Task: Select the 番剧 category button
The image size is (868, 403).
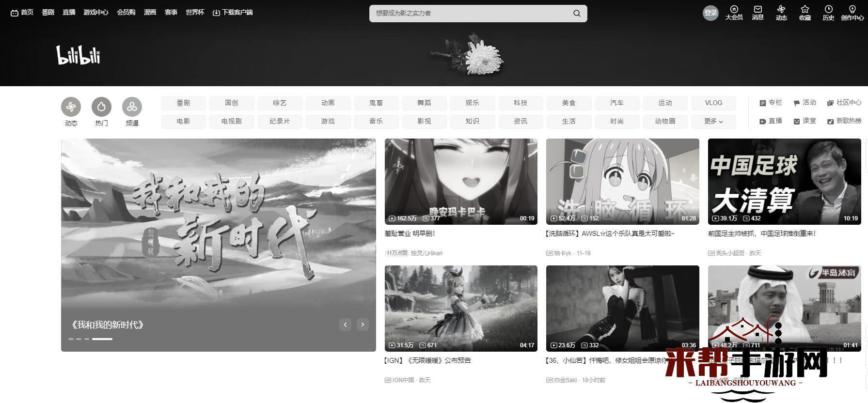Action: point(184,103)
